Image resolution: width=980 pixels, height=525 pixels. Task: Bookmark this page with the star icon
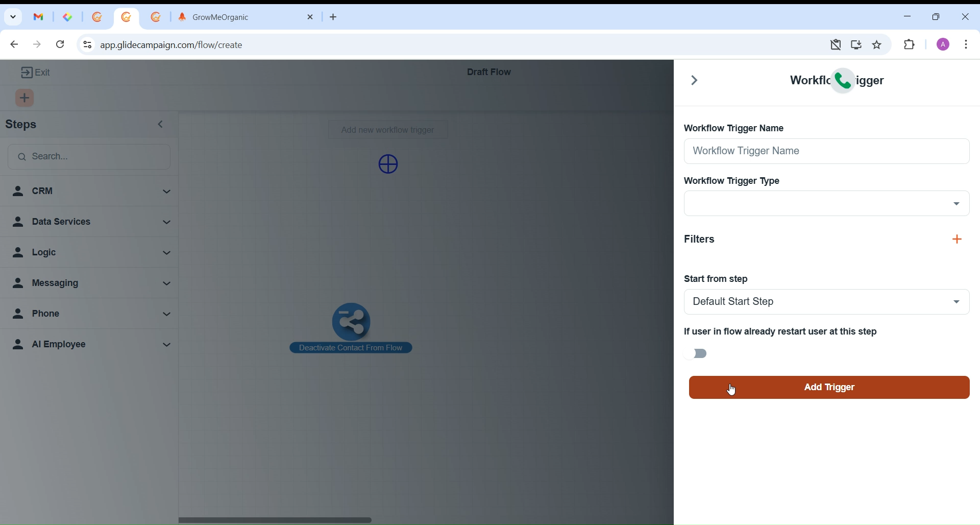coord(878,45)
